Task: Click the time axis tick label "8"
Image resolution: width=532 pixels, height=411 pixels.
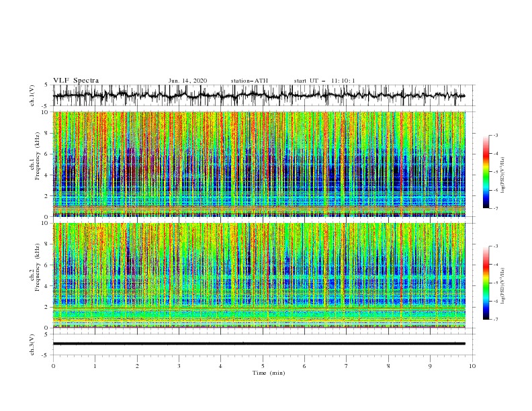Action: [388, 366]
